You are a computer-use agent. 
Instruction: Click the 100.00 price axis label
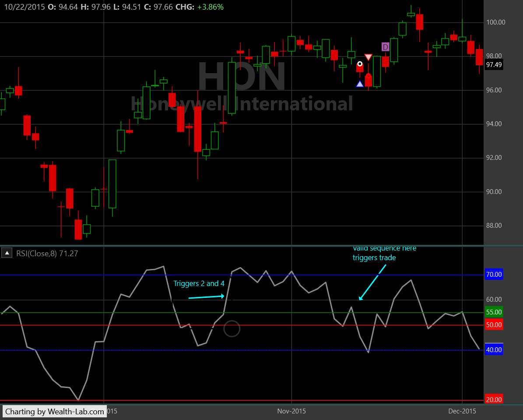pos(496,22)
